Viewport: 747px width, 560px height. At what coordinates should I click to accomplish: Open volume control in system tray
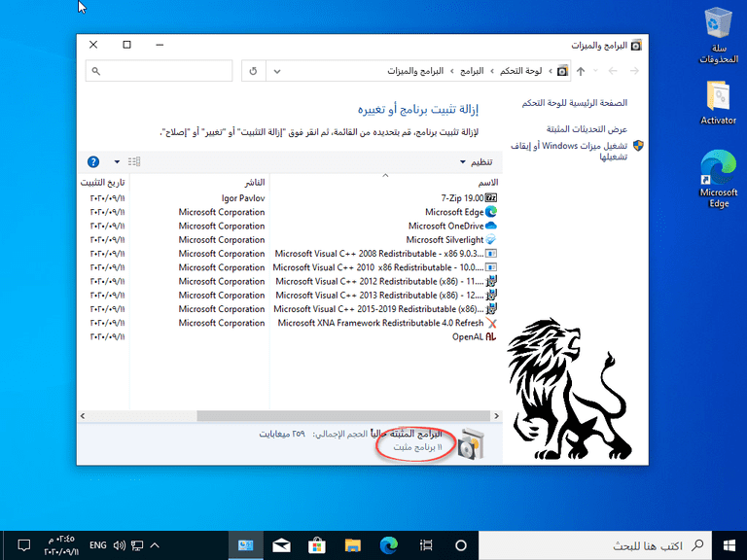click(x=119, y=545)
